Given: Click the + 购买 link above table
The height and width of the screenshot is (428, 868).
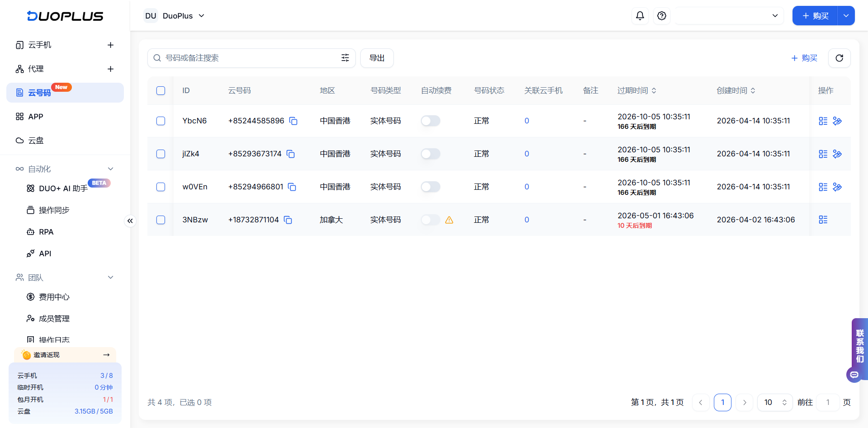Looking at the screenshot, I should coord(804,58).
